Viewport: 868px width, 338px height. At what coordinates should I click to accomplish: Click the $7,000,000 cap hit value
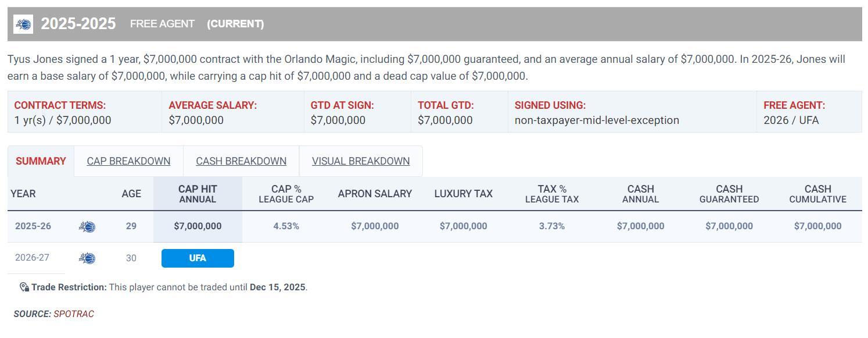(x=198, y=226)
